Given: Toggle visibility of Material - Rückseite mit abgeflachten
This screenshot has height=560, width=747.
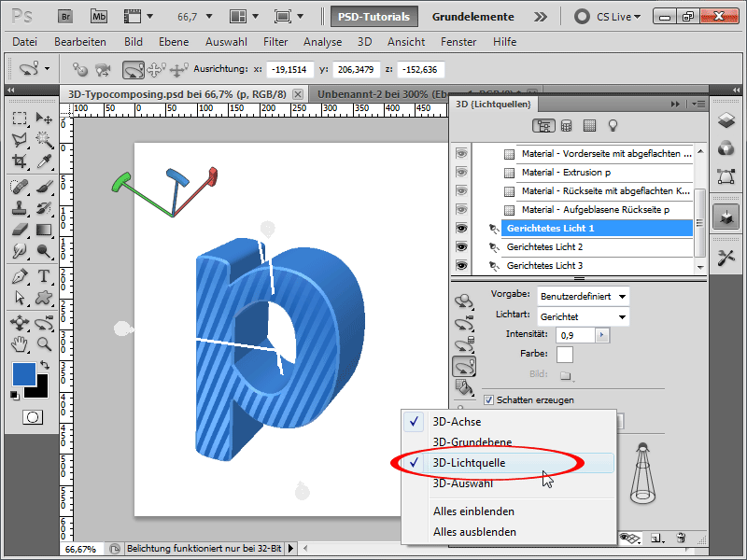Looking at the screenshot, I should pos(461,190).
